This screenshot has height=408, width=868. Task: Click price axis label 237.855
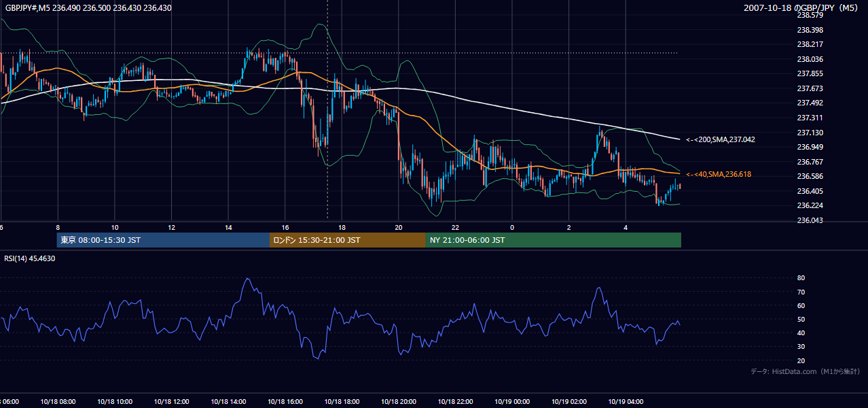810,74
